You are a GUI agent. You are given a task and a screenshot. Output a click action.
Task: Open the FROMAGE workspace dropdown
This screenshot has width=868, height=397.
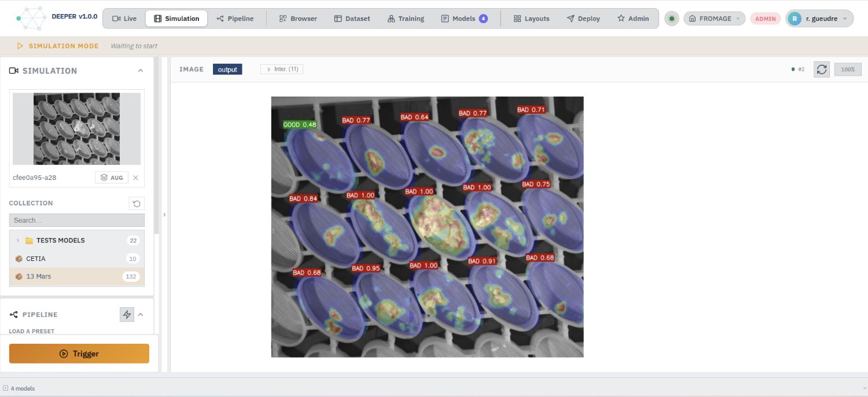[714, 19]
